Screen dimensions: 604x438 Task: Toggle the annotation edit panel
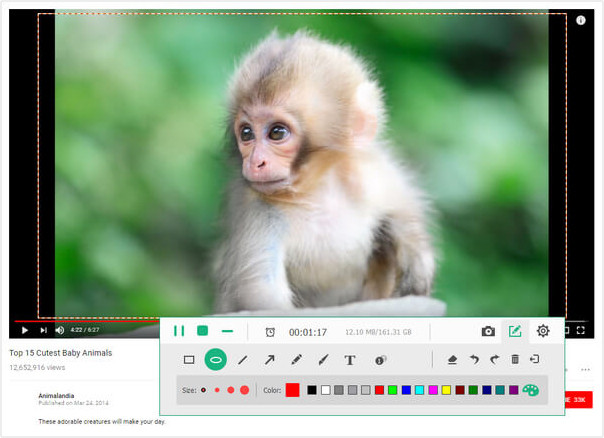[x=515, y=331]
